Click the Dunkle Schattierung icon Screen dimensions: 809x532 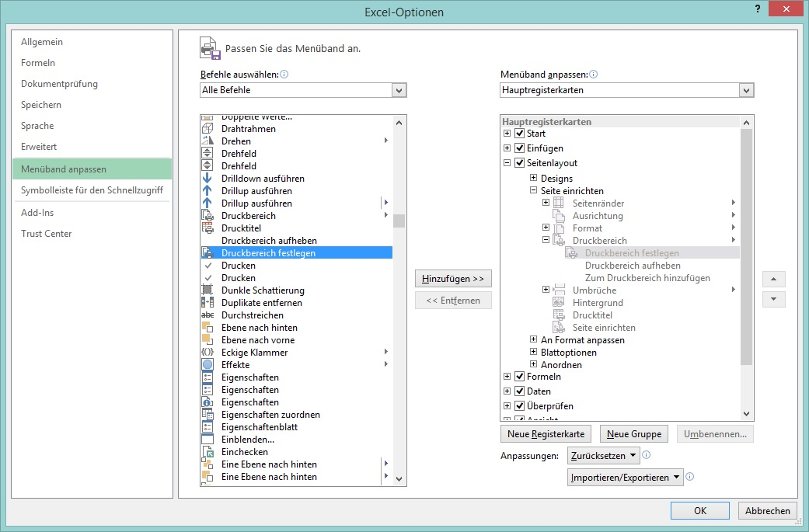tap(207, 290)
